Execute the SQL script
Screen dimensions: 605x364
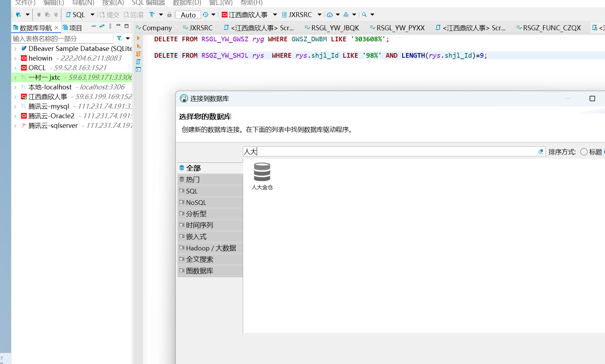click(x=138, y=53)
